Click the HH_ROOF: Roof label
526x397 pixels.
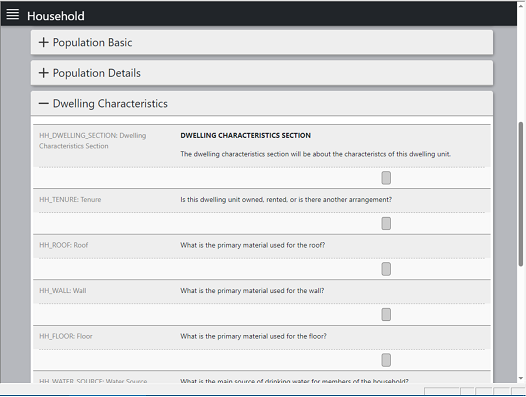click(x=63, y=245)
